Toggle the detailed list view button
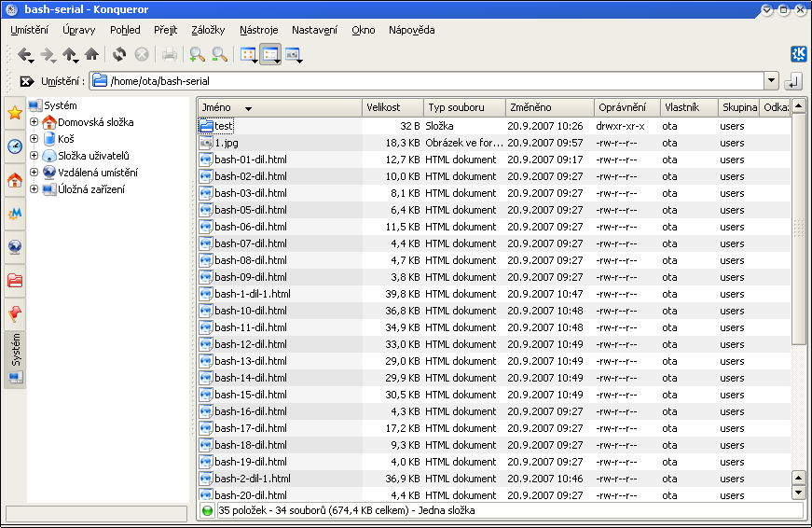Viewport: 812px width, 528px height. 270,55
